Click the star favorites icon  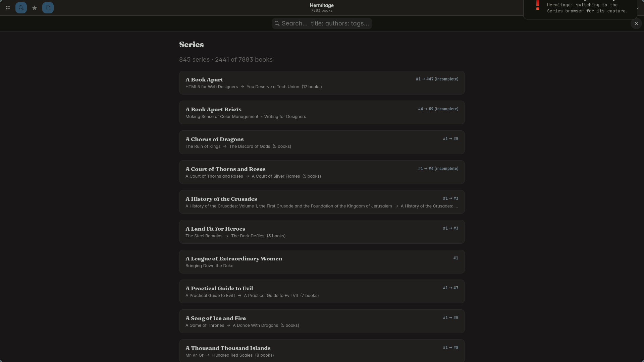point(35,8)
